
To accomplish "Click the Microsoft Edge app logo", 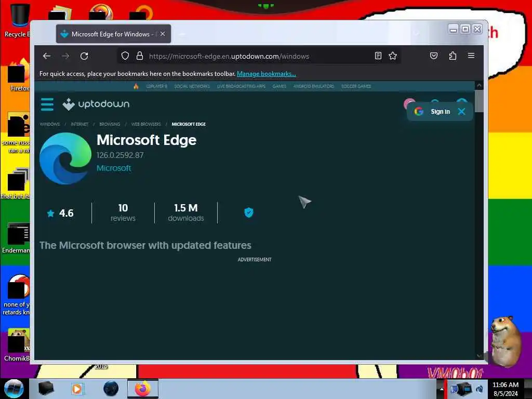I will point(65,158).
